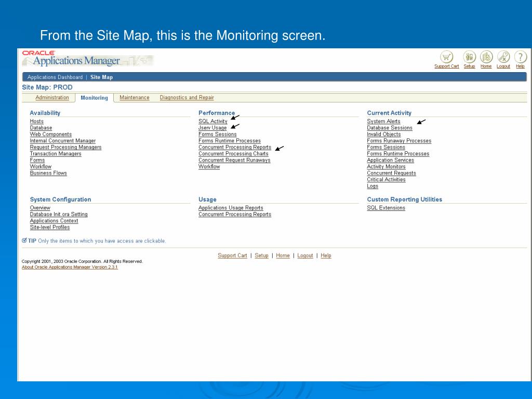
Task: Switch to the Administration tab
Action: [52, 98]
